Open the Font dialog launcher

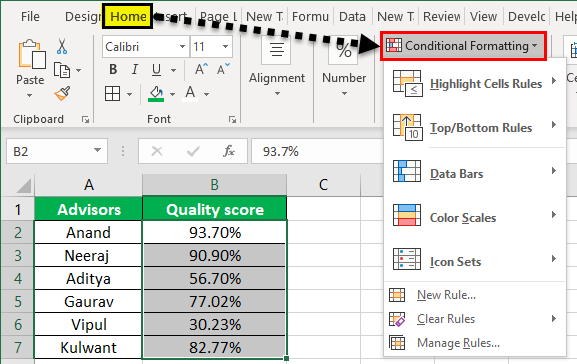click(232, 119)
